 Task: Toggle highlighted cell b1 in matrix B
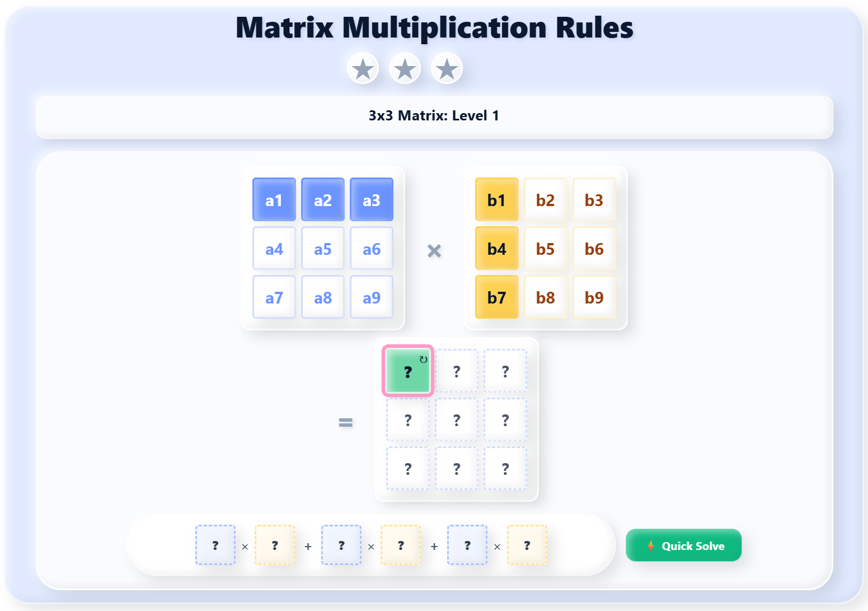pos(496,199)
